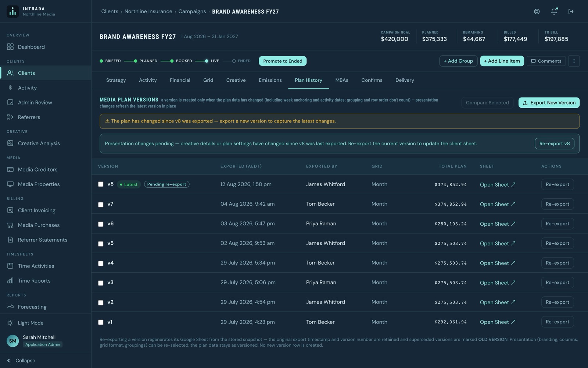Open Sheet link for version v4
Image resolution: width=588 pixels, height=368 pixels.
pos(498,263)
